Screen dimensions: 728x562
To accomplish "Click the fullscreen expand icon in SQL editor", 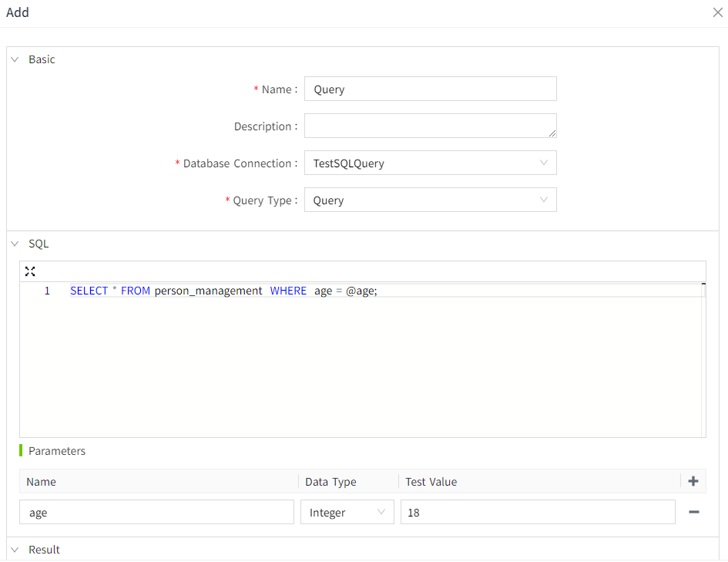I will [x=30, y=271].
